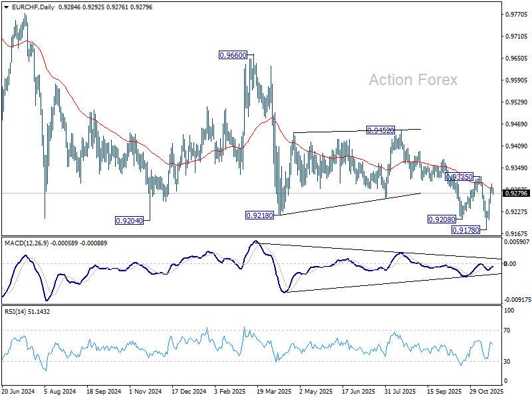Click the RSI 70 level label
Image resolution: width=532 pixels, height=399 pixels.
pyautogui.click(x=507, y=330)
